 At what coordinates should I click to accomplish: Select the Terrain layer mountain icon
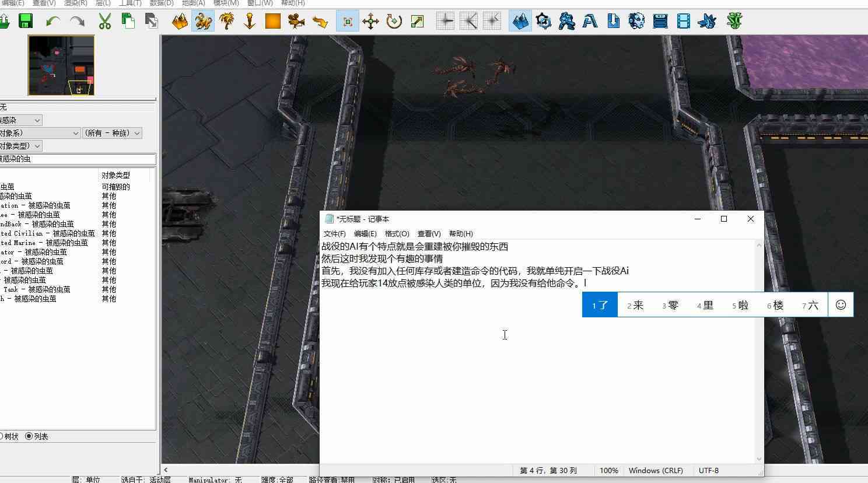(180, 22)
